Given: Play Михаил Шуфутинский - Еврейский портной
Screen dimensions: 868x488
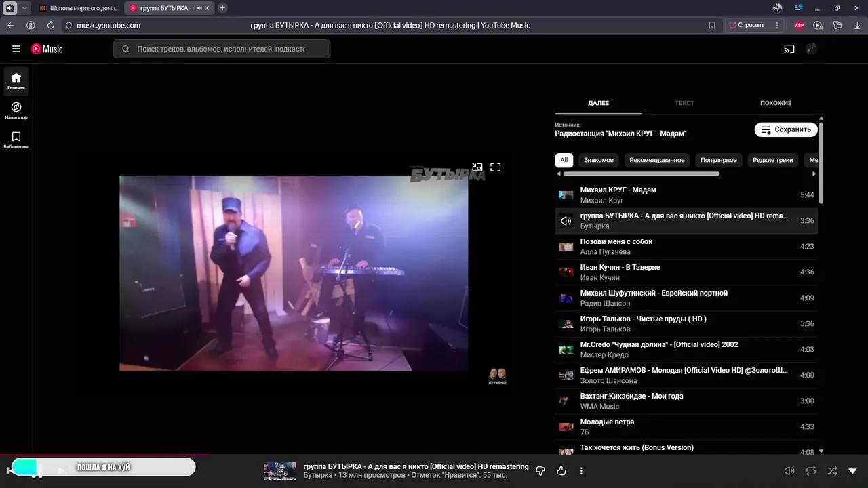Looking at the screenshot, I should 686,298.
